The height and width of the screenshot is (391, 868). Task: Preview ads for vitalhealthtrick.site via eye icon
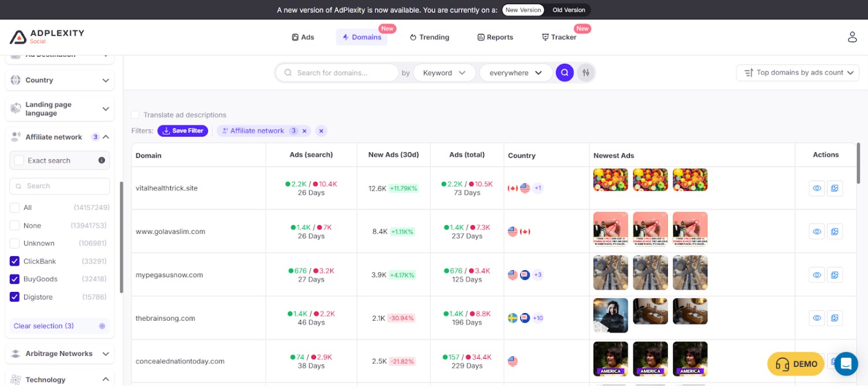pos(816,188)
